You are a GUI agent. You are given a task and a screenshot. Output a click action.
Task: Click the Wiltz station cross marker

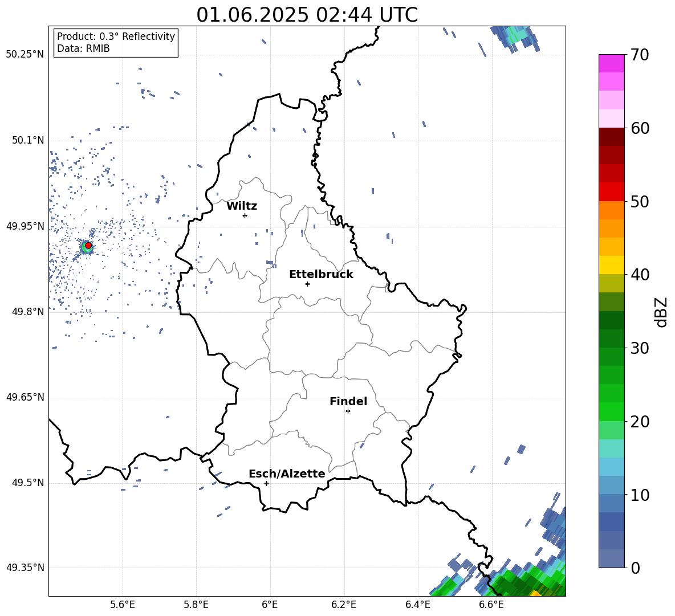[245, 215]
